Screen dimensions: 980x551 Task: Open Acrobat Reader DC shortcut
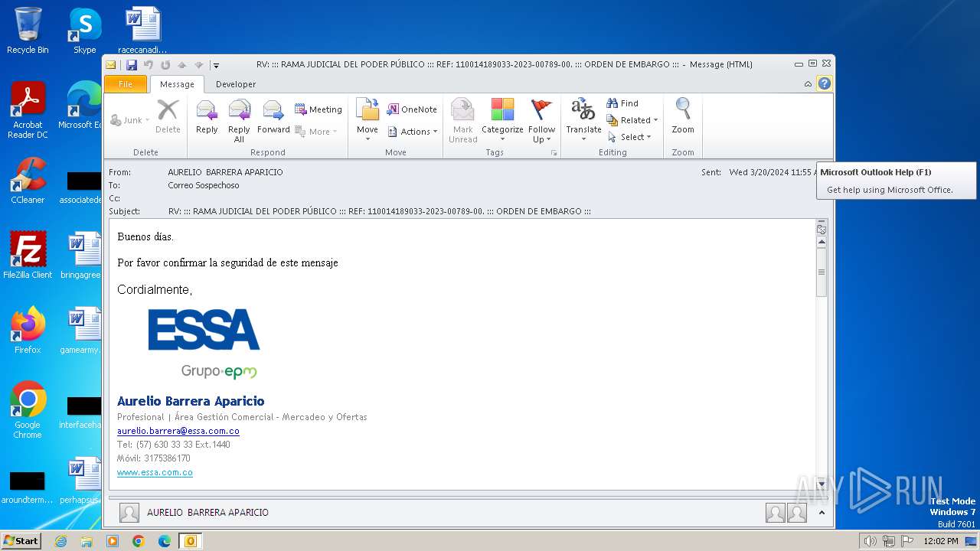[28, 110]
